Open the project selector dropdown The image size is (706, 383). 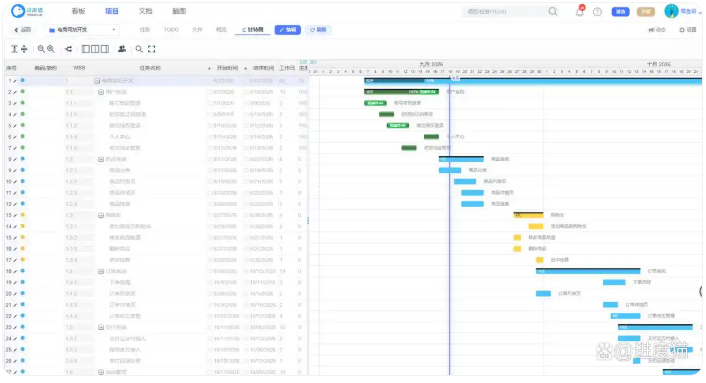pos(82,30)
